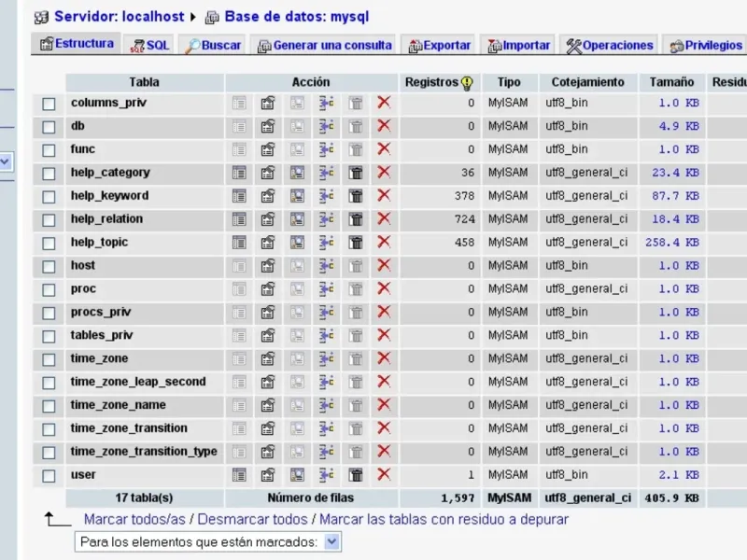Image resolution: width=747 pixels, height=560 pixels.
Task: Open structure icon for columns_priv
Action: [x=268, y=103]
